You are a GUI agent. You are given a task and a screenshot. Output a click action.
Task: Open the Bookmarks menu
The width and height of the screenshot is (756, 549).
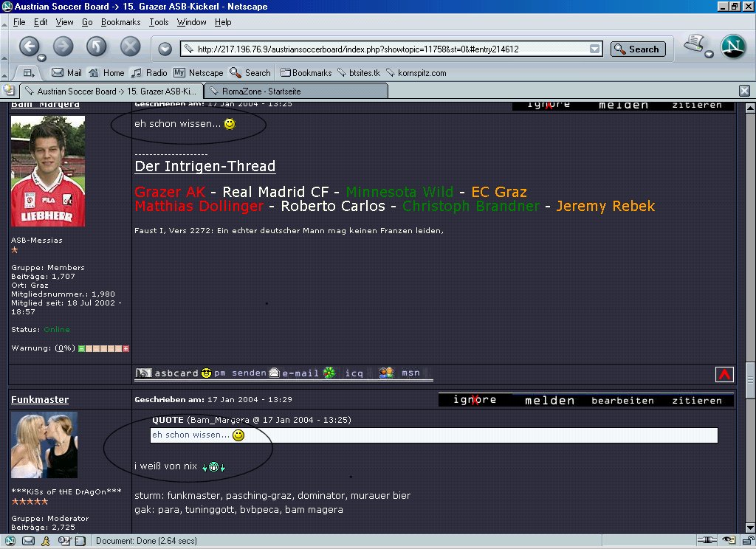120,22
